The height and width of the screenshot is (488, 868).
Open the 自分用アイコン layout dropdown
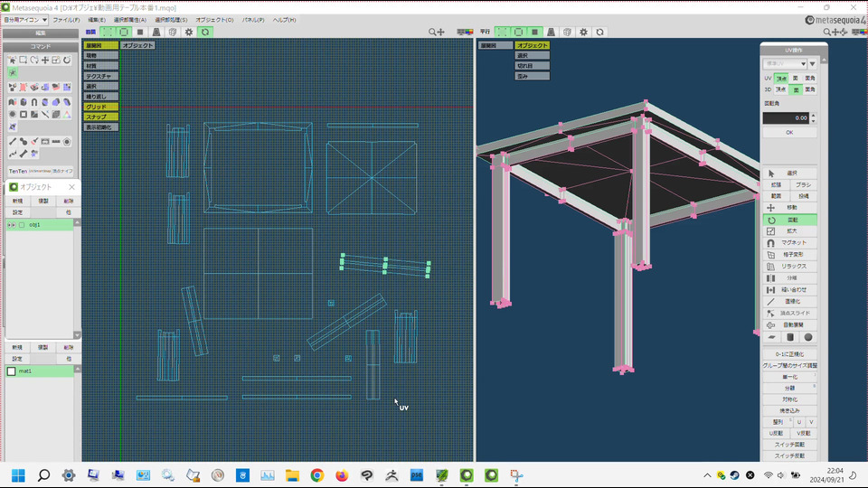(25, 19)
